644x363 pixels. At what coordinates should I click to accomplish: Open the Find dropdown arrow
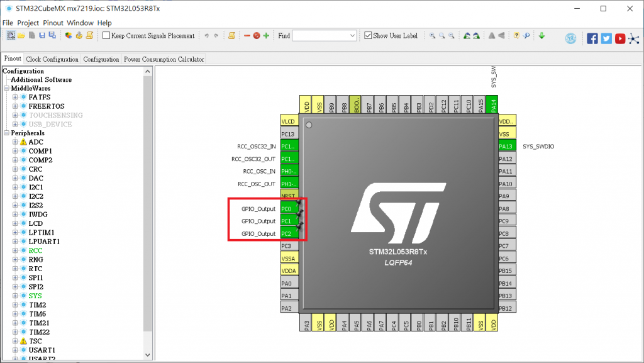(352, 36)
